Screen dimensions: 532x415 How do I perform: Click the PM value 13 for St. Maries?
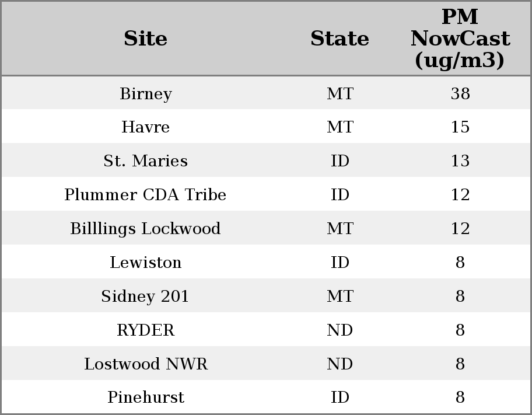click(460, 161)
